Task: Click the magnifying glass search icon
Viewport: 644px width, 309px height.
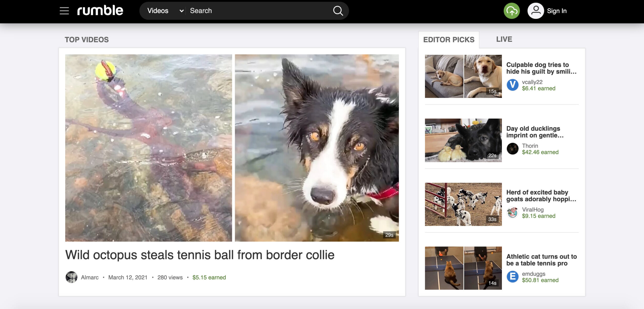Action: coord(338,11)
